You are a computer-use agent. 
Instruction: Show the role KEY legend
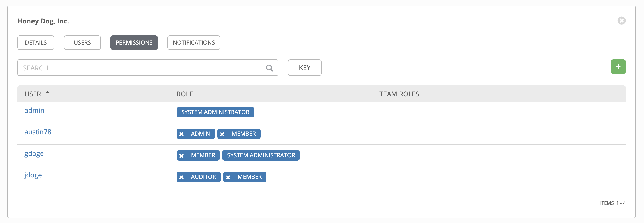point(304,68)
